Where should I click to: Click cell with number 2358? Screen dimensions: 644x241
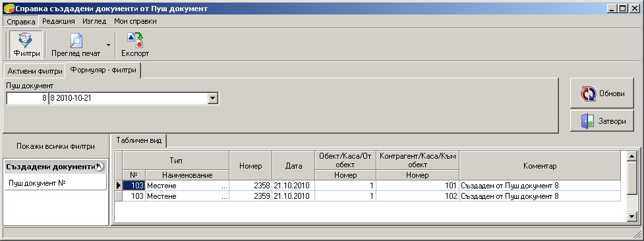(x=250, y=186)
